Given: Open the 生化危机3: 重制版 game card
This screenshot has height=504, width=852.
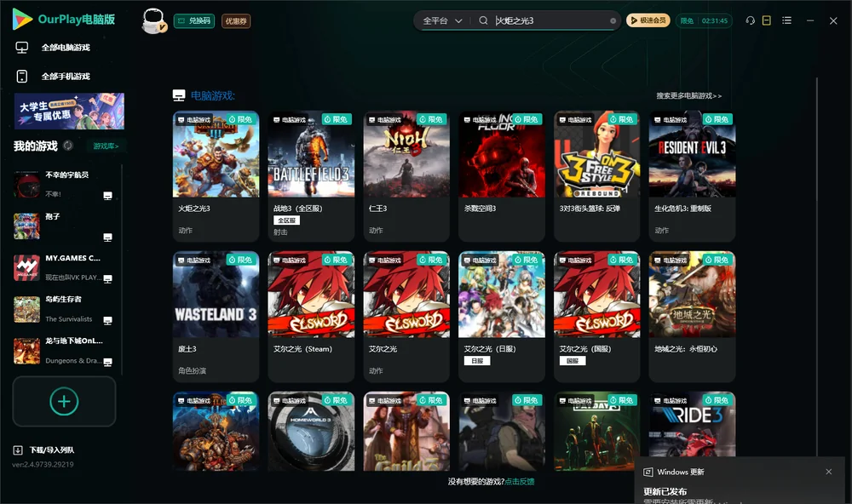Looking at the screenshot, I should pos(692,176).
